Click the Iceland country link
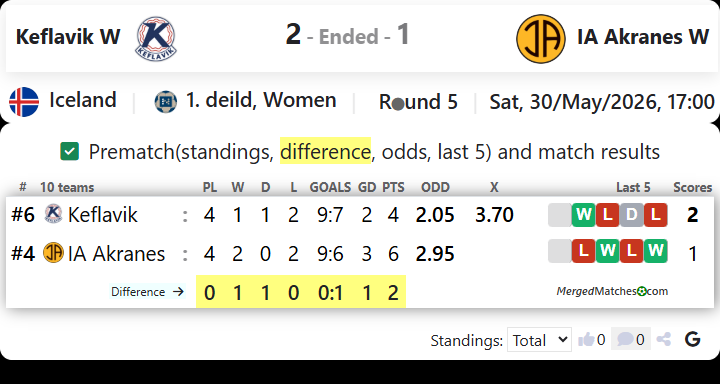 (x=83, y=100)
